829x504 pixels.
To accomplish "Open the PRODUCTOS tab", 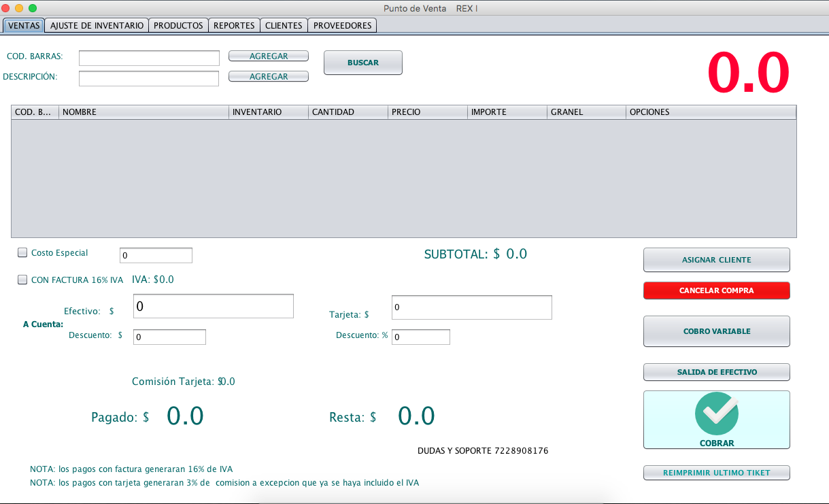I will 178,25.
